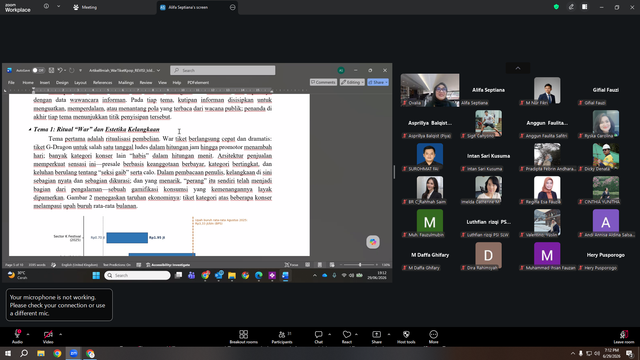The height and width of the screenshot is (360, 640).
Task: Click the Copilot floating icon in the document
Action: pos(373,242)
